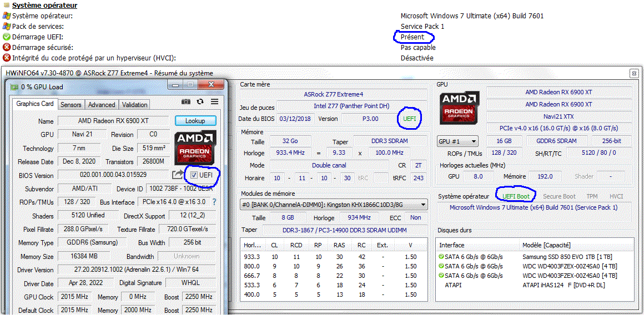Screen dimensions: 644x315
Task: Open the memory module BANK 0 dropdown
Action: click(334, 204)
